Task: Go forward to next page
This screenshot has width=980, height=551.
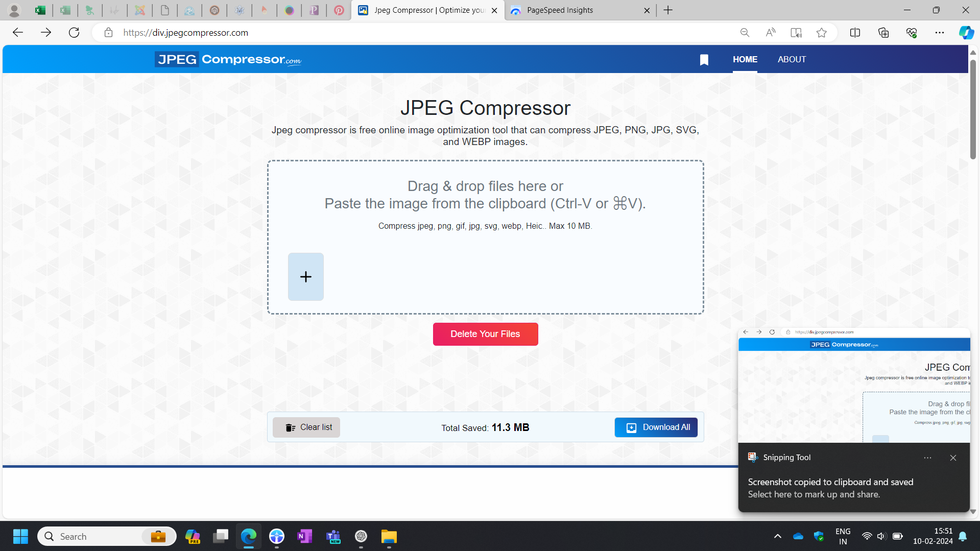Action: click(x=46, y=33)
